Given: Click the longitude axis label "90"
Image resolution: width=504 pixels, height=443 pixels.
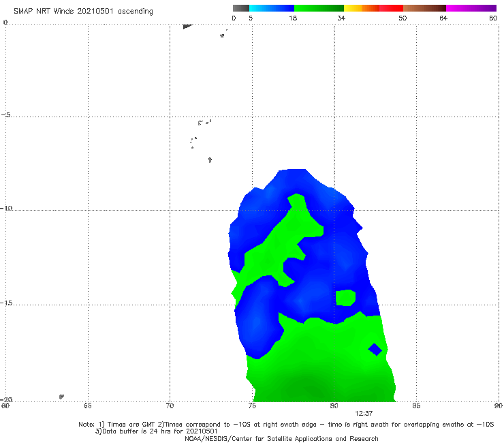Looking at the screenshot, I should pos(499,406).
